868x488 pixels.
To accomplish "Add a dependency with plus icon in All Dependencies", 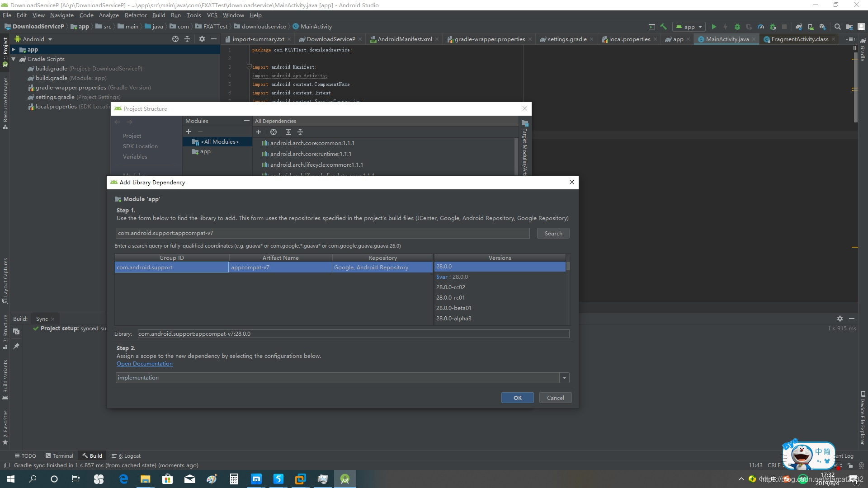I will point(259,132).
